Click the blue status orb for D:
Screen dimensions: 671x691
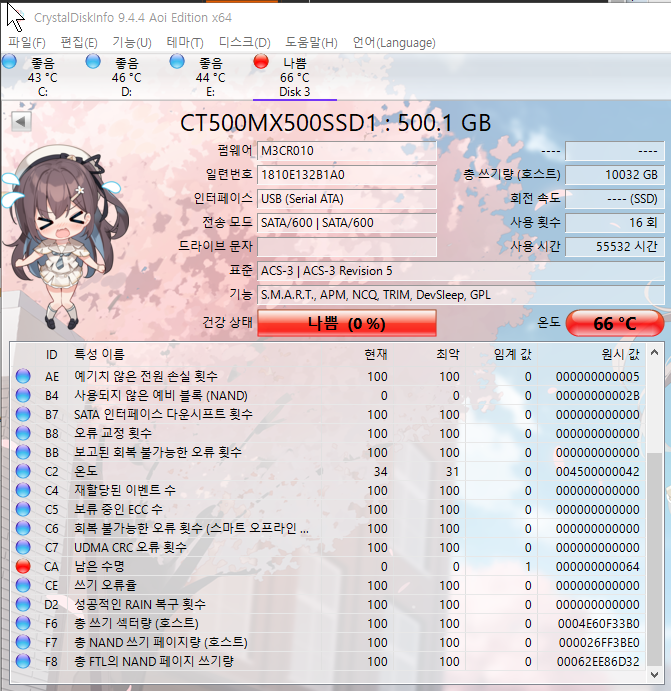[93, 61]
